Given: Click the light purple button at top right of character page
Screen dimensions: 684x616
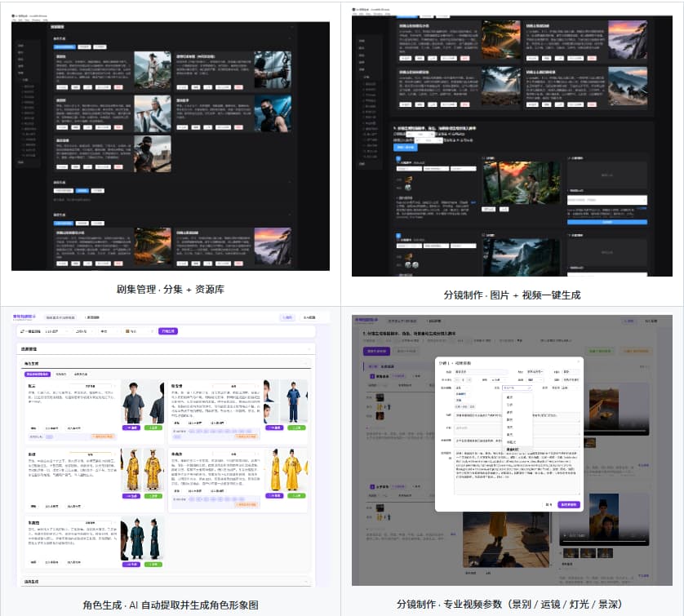Looking at the screenshot, I should click(x=287, y=318).
